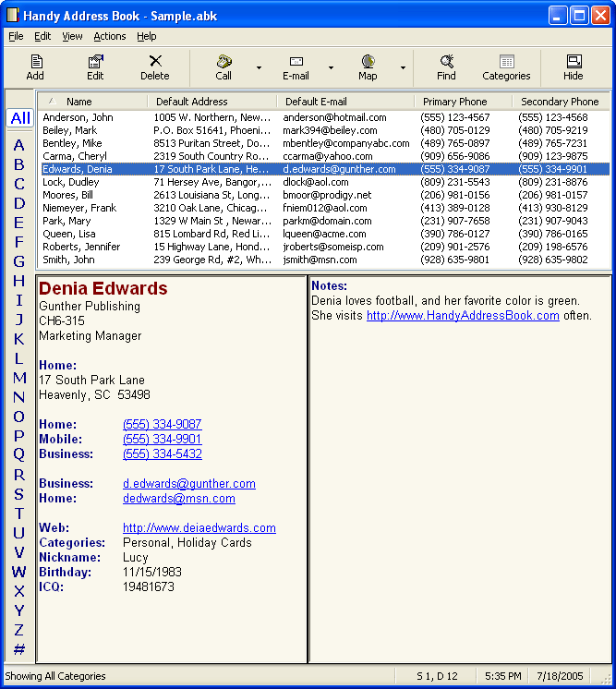Filter contacts by letter Q
616x689 pixels.
pos(18,453)
